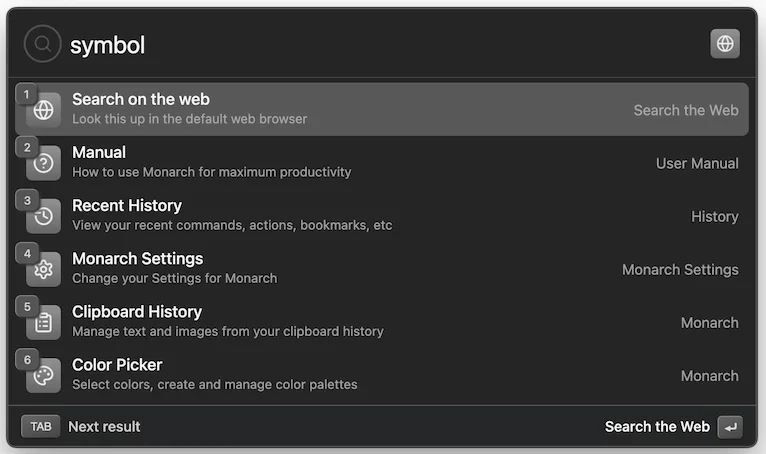Click the globe icon beside search field

[725, 44]
